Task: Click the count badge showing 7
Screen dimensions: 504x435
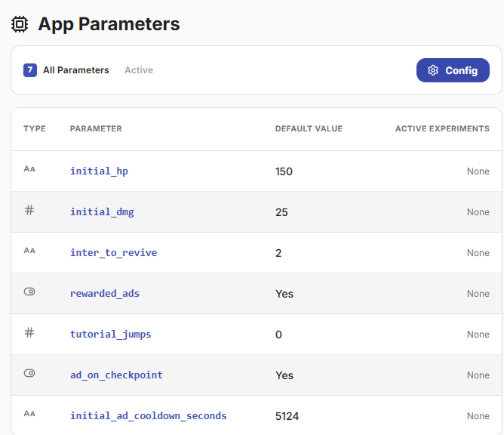Action: click(x=30, y=70)
